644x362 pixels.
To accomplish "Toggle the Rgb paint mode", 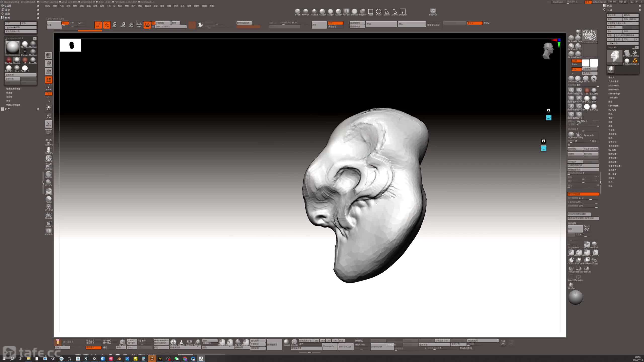I will point(576,69).
